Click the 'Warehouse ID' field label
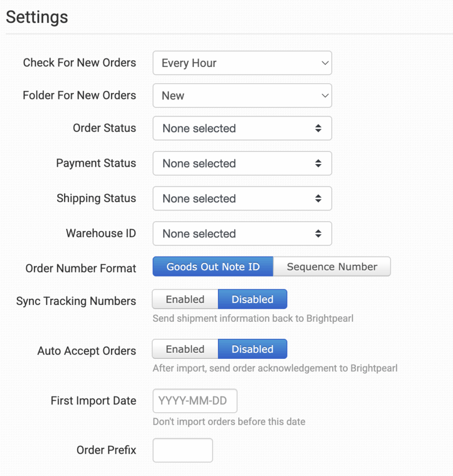 click(101, 233)
